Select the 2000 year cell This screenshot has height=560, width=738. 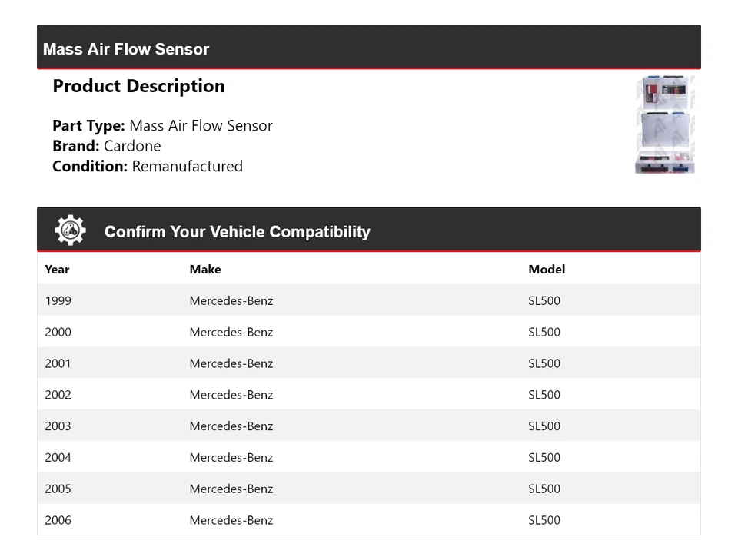click(58, 332)
